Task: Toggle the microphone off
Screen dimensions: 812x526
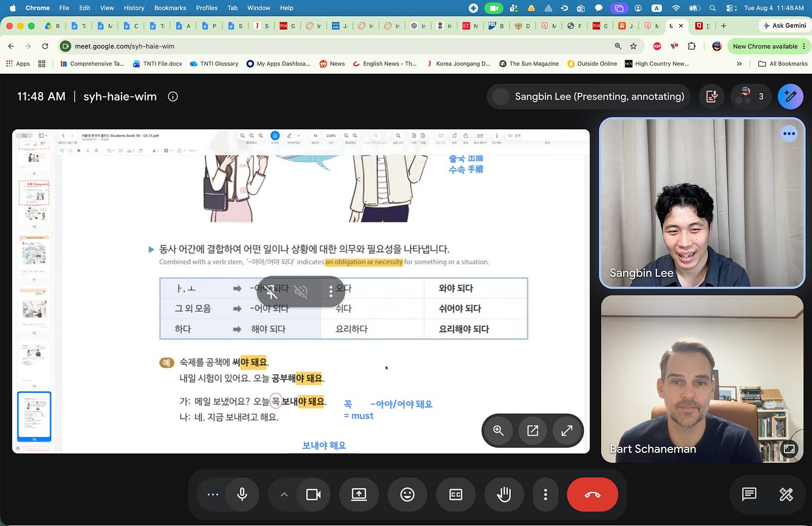Action: tap(242, 494)
